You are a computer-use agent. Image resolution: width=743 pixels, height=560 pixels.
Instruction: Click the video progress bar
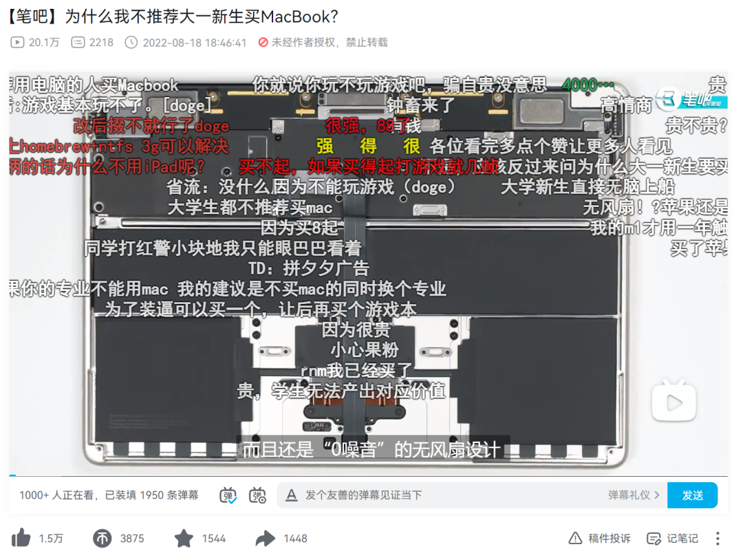pos(368,475)
